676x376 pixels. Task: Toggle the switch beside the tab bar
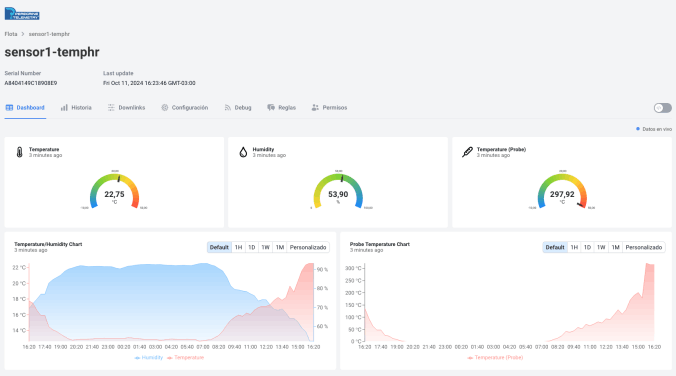[x=663, y=108]
